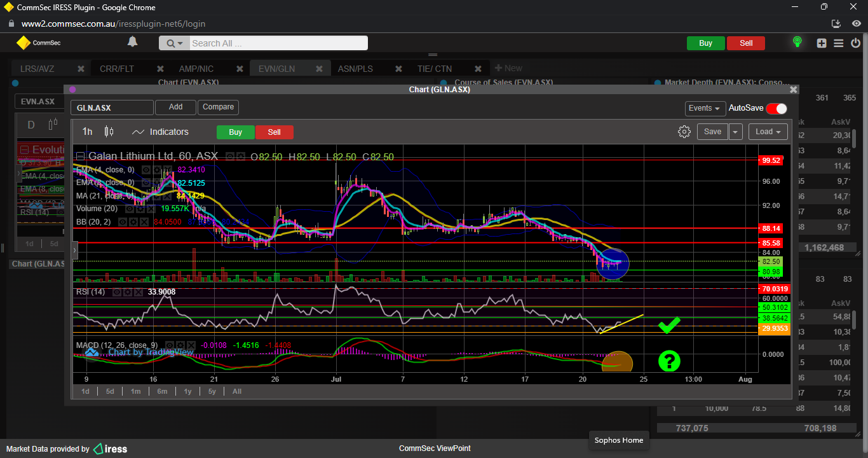Screen dimensions: 868x458
Task: Switch to the ASN/PLS tab
Action: click(355, 69)
